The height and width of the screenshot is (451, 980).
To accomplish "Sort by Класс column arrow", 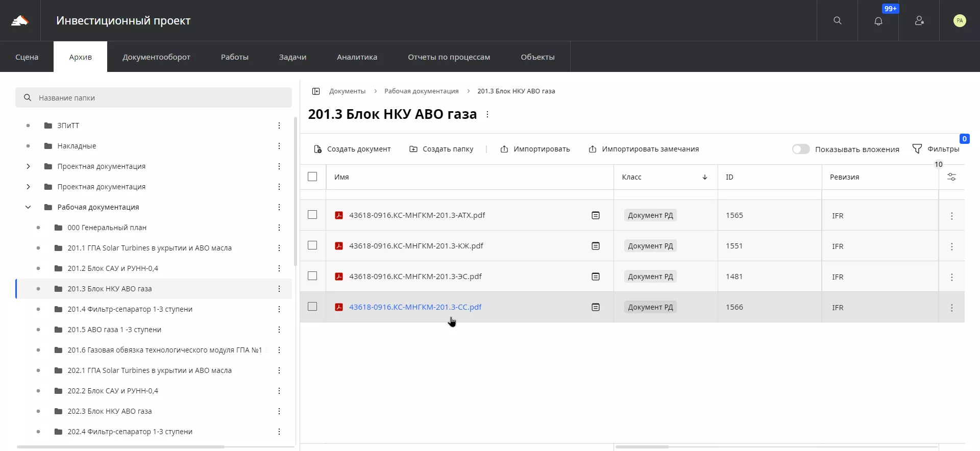I will point(704,177).
